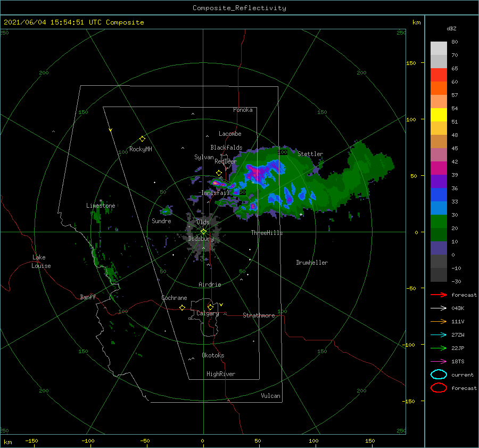
Task: Click the Stettler city label
Action: (x=310, y=154)
